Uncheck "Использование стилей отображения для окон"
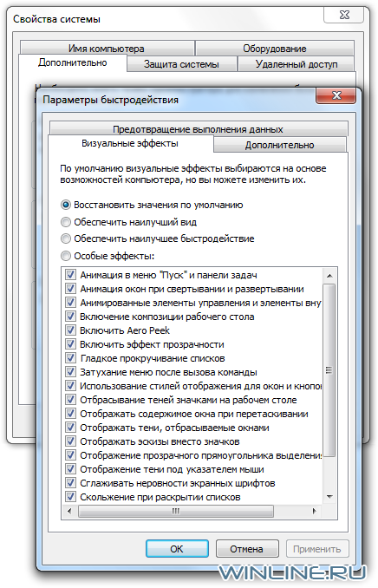The height and width of the screenshot is (588, 378). [x=70, y=386]
